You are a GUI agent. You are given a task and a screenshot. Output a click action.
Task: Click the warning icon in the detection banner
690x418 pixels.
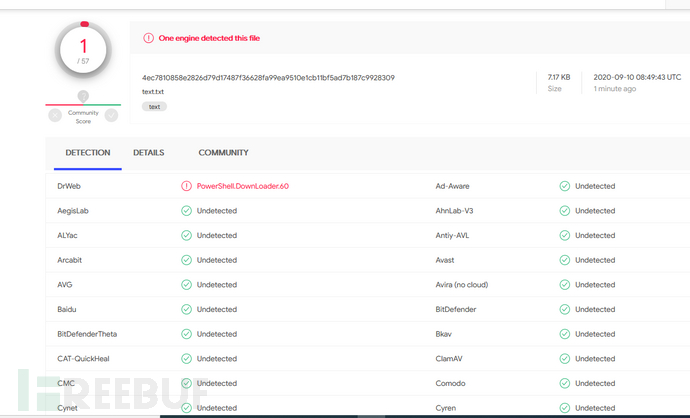[x=149, y=38]
